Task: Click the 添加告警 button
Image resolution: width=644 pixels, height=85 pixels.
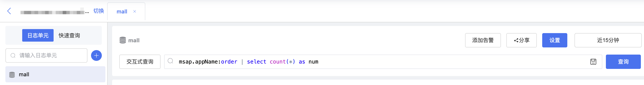Action: pyautogui.click(x=483, y=40)
